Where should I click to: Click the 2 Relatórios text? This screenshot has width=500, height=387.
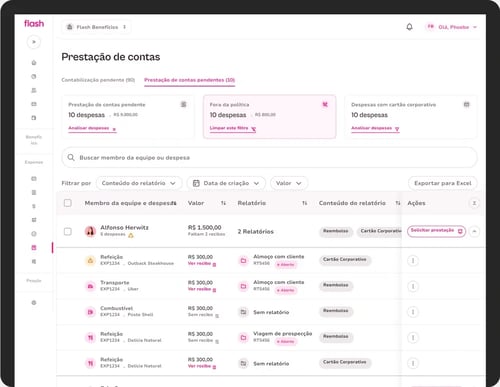[x=255, y=231]
